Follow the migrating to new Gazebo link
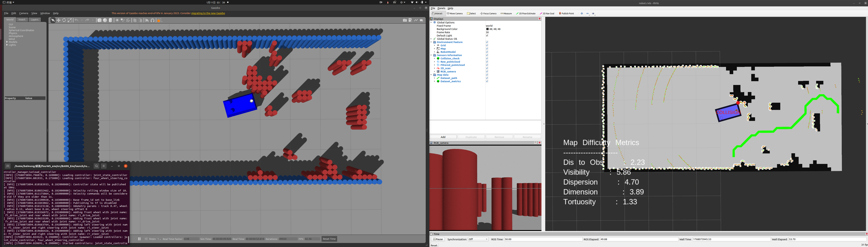This screenshot has width=868, height=247. coord(208,13)
